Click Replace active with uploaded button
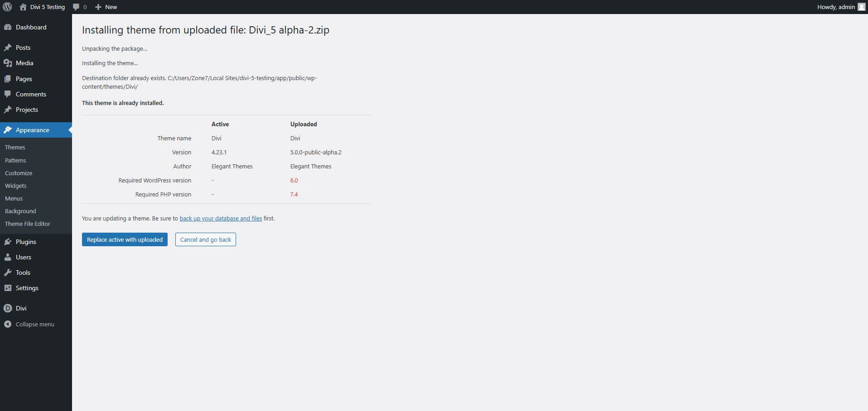868x411 pixels. [125, 239]
